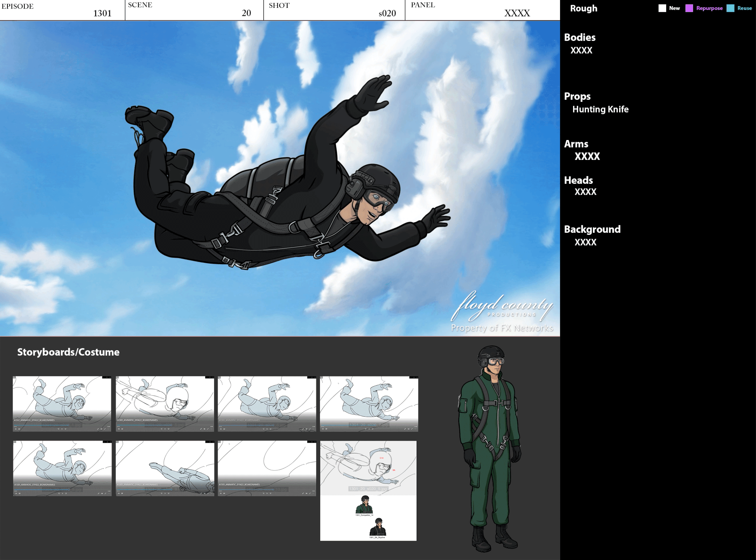Click the 1301_Competitor_14 character bust
This screenshot has height=560, width=756.
(364, 505)
